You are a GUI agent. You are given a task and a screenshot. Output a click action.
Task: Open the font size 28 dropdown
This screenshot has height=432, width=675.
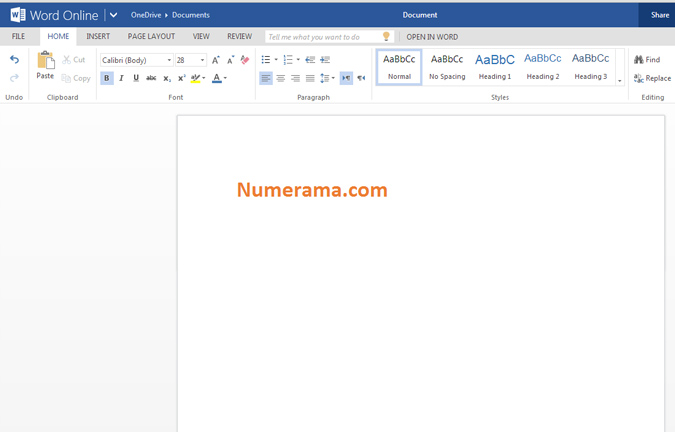coord(203,60)
